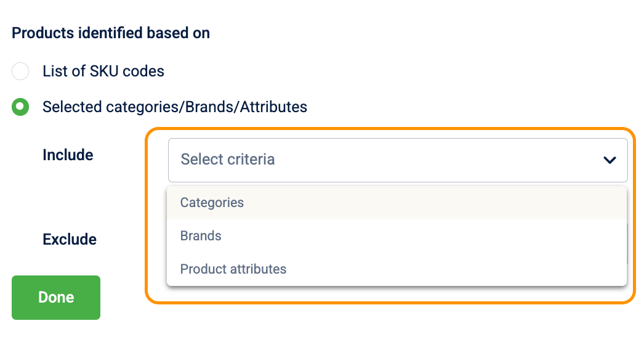Click the highlighted row right of "Categories" text
644x350 pixels.
click(431, 203)
